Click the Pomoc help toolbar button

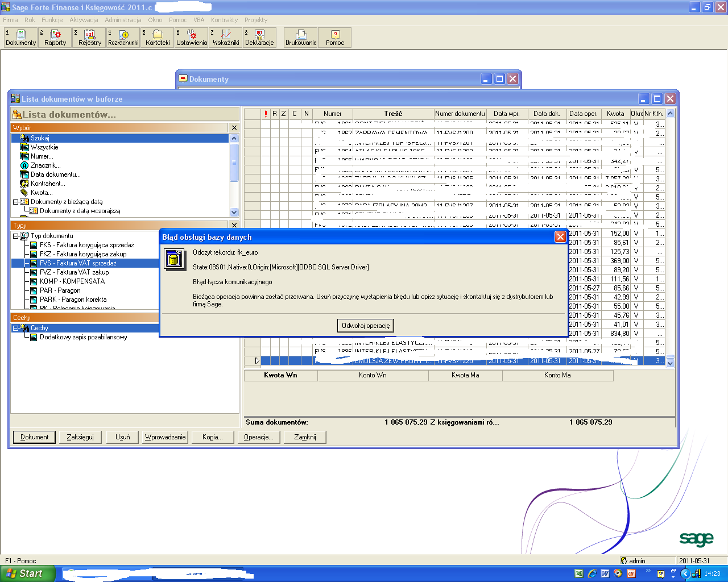pyautogui.click(x=335, y=38)
